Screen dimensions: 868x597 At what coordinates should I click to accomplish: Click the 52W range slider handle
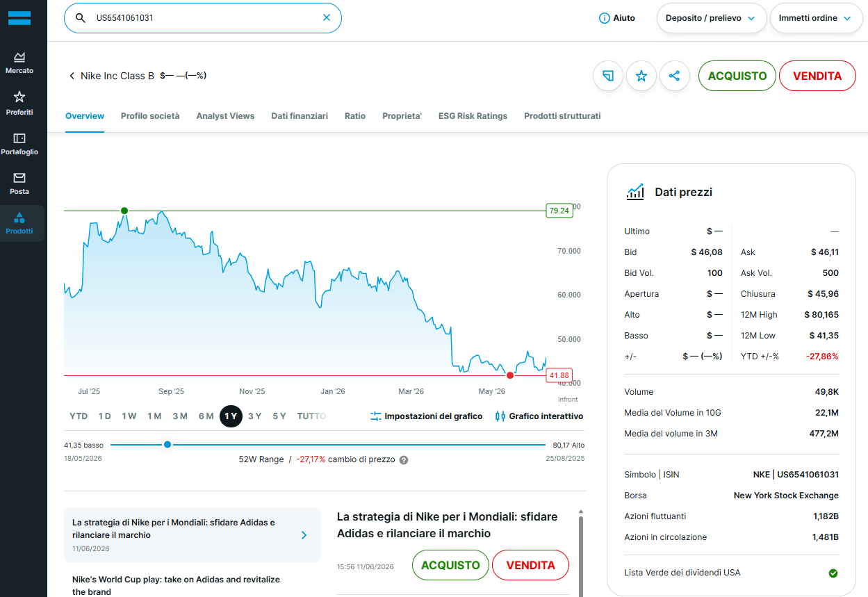pyautogui.click(x=167, y=444)
